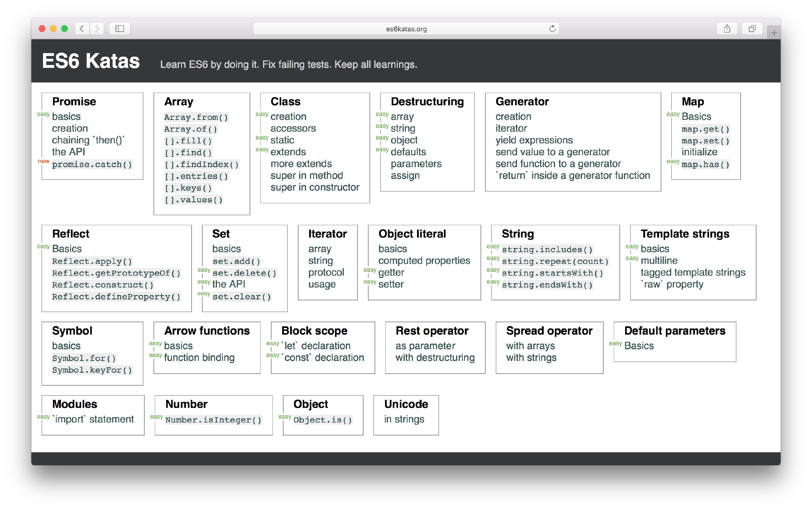Open yield expressions kata
The height and width of the screenshot is (510, 812).
(534, 140)
